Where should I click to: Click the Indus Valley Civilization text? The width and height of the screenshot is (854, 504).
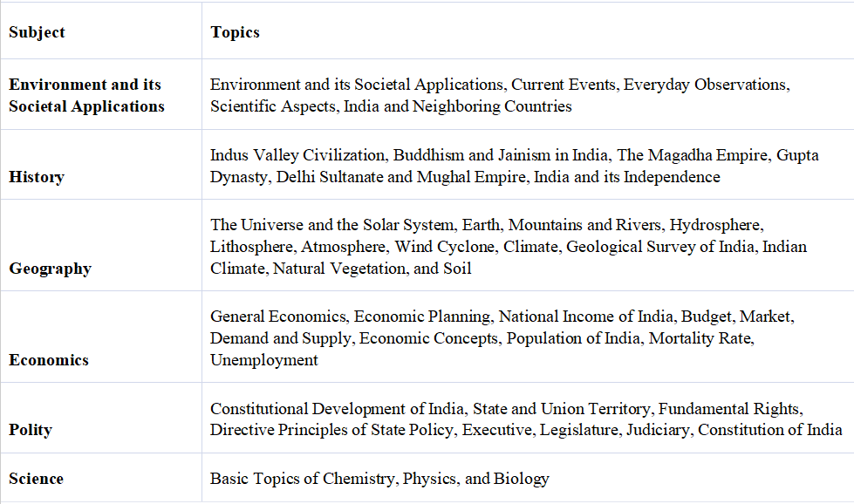pos(297,155)
